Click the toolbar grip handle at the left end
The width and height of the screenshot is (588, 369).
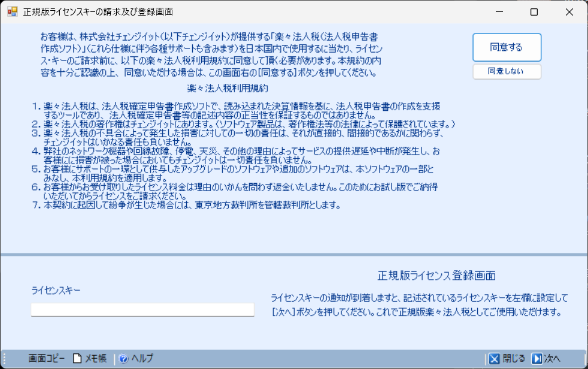pos(4,359)
